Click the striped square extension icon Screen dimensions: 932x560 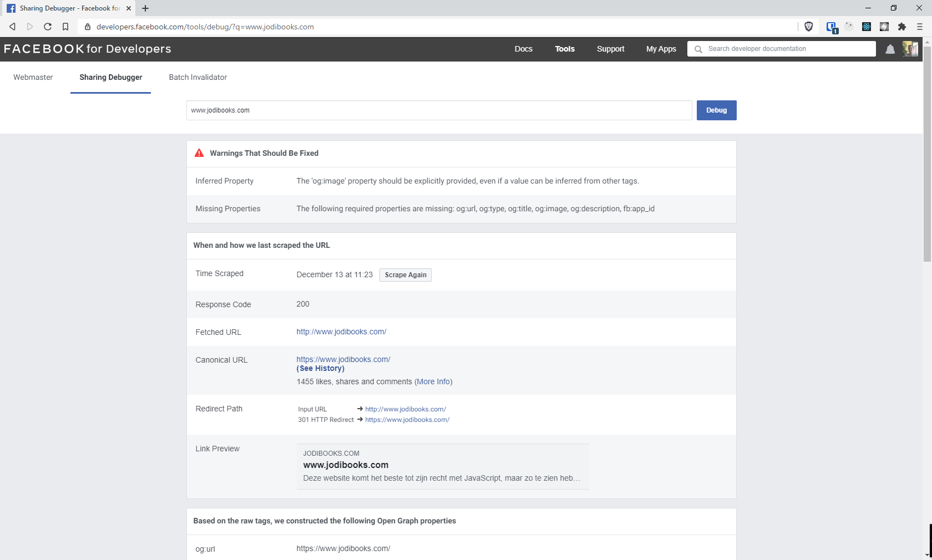pyautogui.click(x=884, y=27)
